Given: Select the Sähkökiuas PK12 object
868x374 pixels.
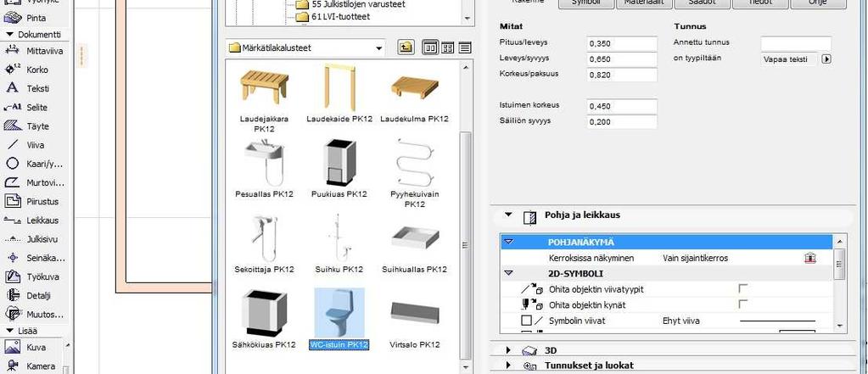Looking at the screenshot, I should click(264, 319).
